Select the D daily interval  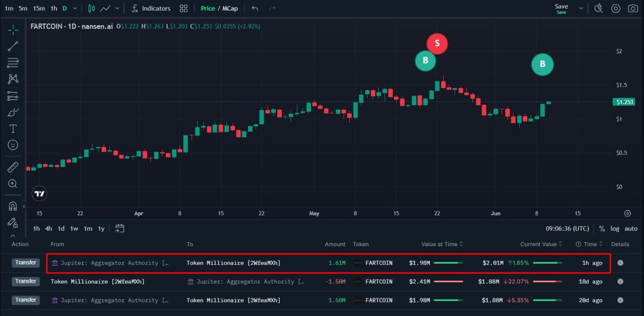click(x=65, y=9)
